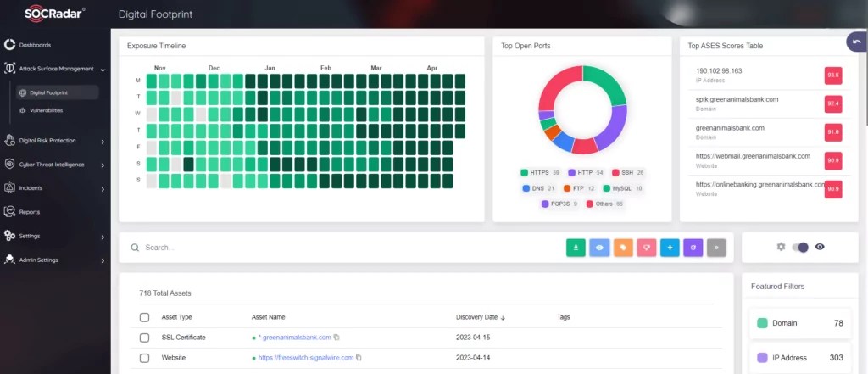Click the gear icon beside the toggle

pos(781,247)
